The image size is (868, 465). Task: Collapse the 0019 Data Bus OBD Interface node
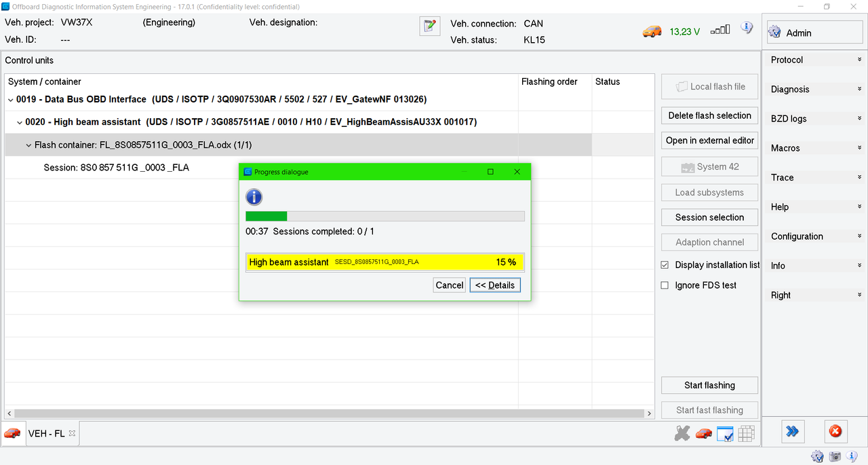10,99
